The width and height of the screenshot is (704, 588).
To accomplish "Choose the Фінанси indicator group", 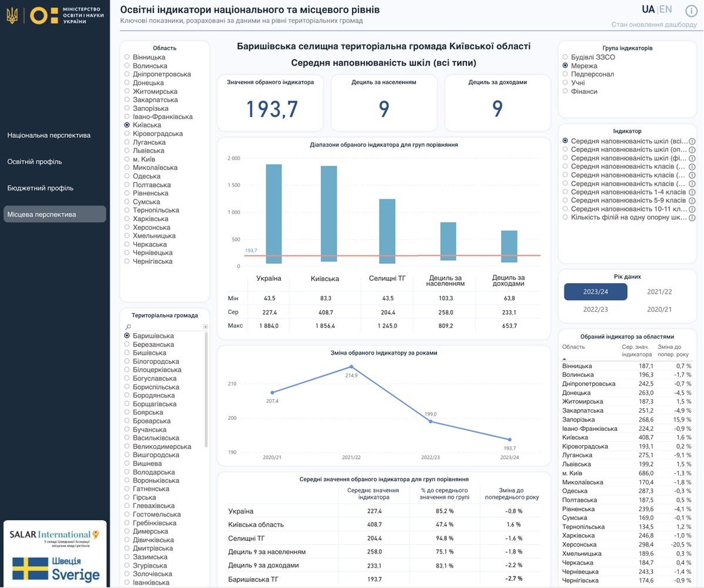I will (566, 91).
